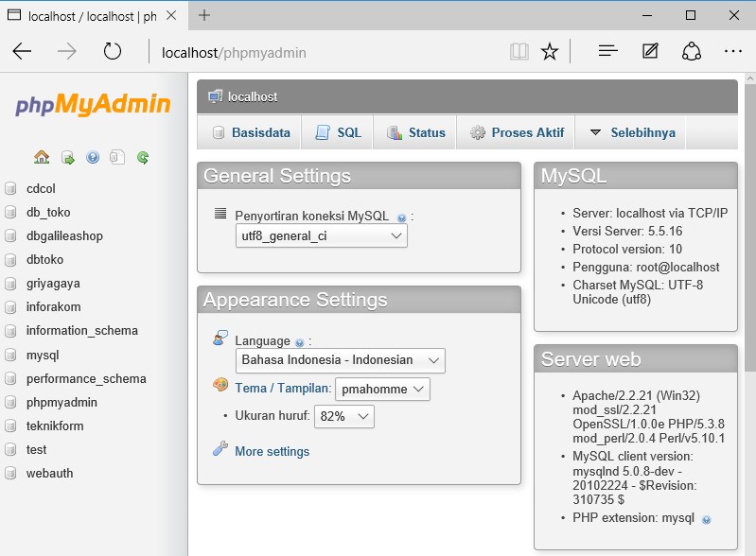
Task: Refresh the page with browser reload button
Action: click(x=113, y=51)
